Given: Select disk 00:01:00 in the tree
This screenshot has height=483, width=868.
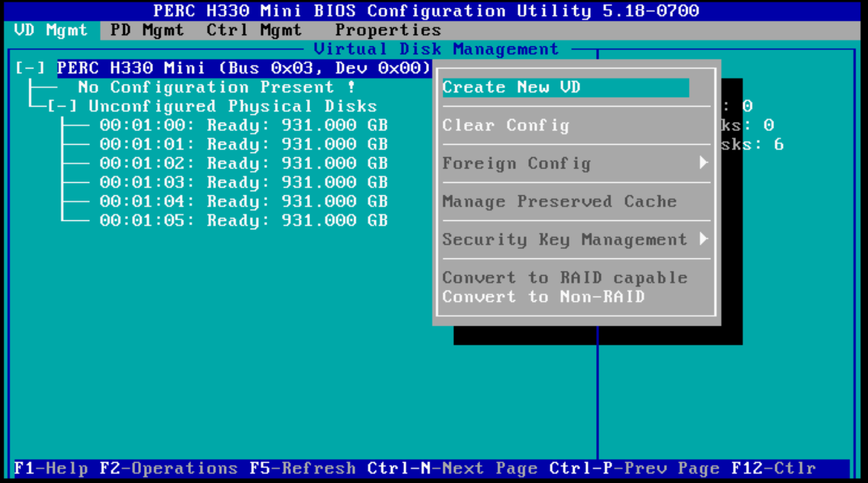Looking at the screenshot, I should (244, 125).
